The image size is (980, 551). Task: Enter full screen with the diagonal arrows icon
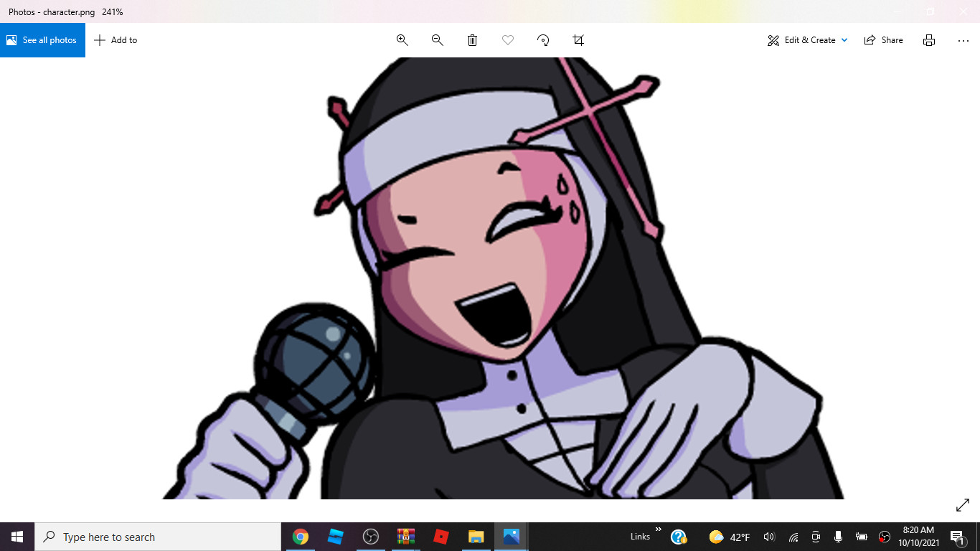(x=963, y=506)
